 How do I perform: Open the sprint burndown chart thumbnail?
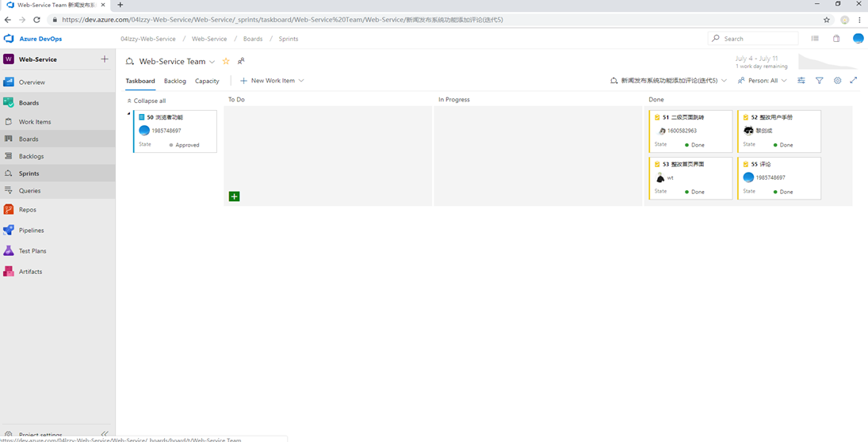click(828, 62)
